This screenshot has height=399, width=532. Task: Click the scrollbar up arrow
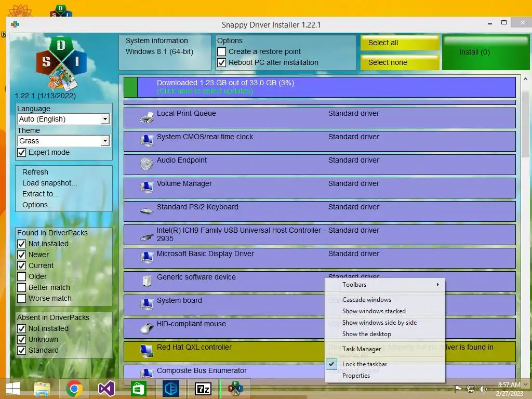tap(525, 79)
